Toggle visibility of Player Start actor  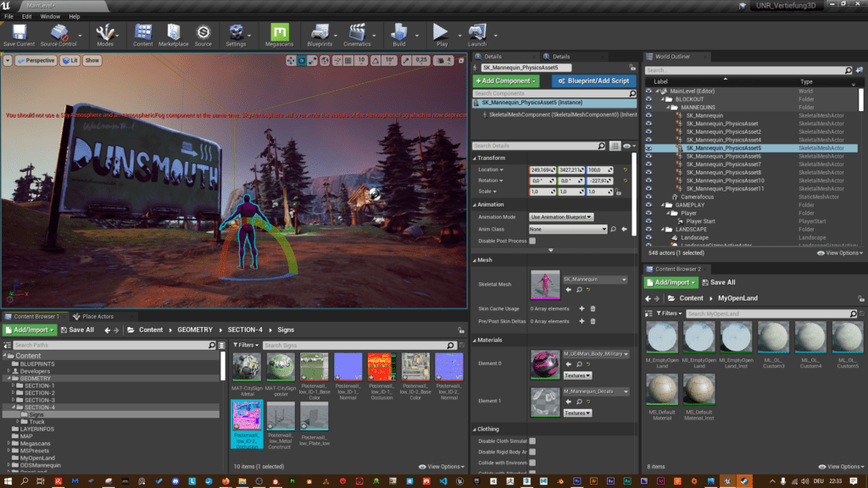[648, 221]
